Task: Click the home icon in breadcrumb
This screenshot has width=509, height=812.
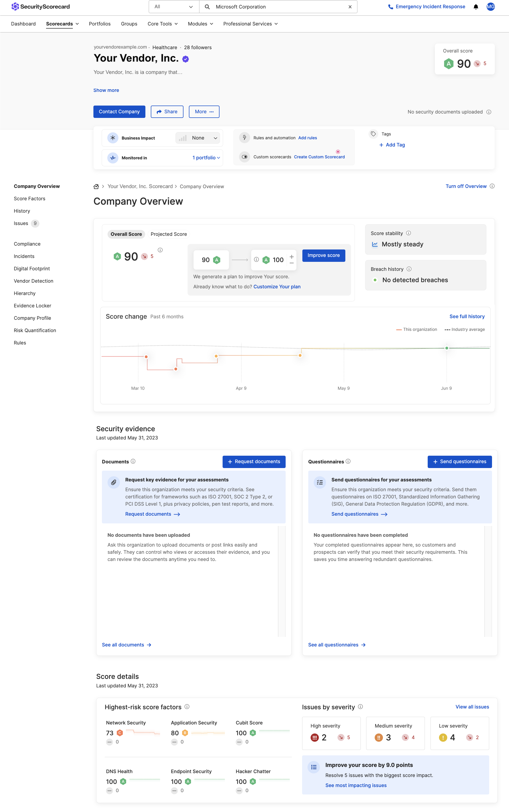Action: point(96,187)
